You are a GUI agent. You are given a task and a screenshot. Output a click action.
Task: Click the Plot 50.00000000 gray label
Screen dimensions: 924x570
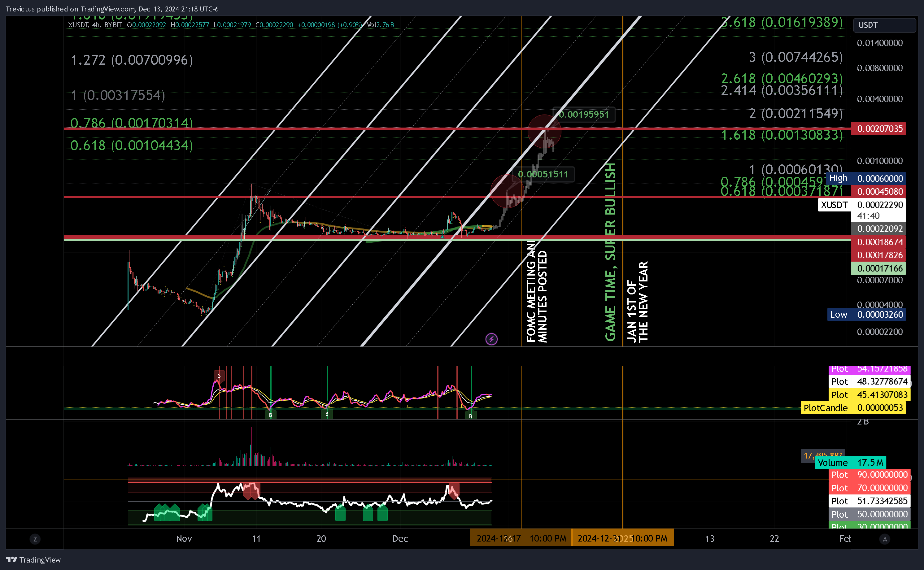[869, 514]
